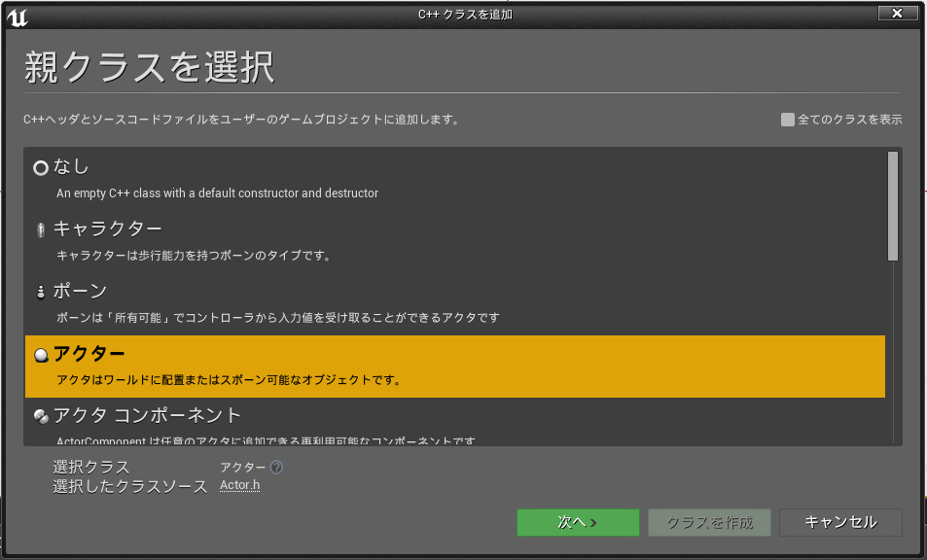Click the 親クラスを選択 heading
927x560 pixels.
150,66
